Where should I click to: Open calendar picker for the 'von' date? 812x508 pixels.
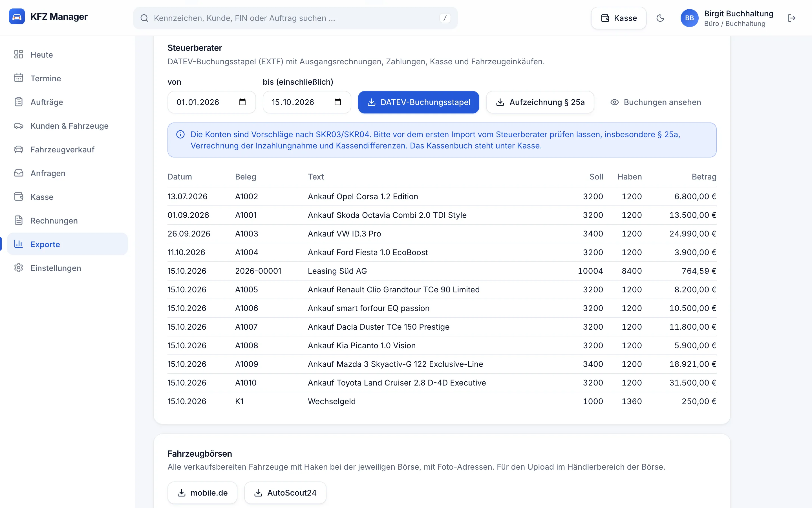tap(242, 102)
